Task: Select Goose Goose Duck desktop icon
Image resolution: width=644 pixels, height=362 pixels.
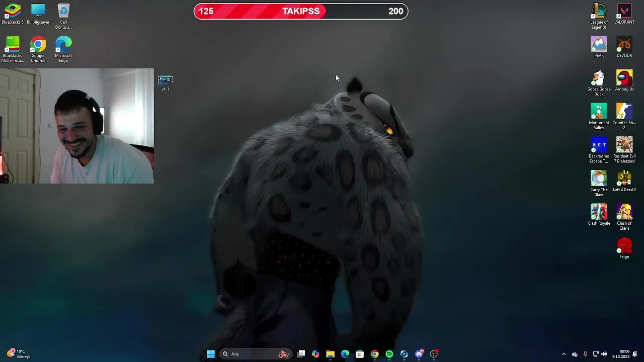Action: 599,83
